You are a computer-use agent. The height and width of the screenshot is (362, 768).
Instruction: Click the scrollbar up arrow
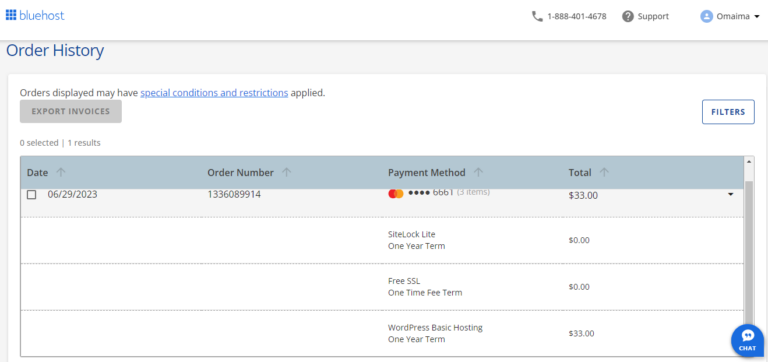[x=748, y=161]
